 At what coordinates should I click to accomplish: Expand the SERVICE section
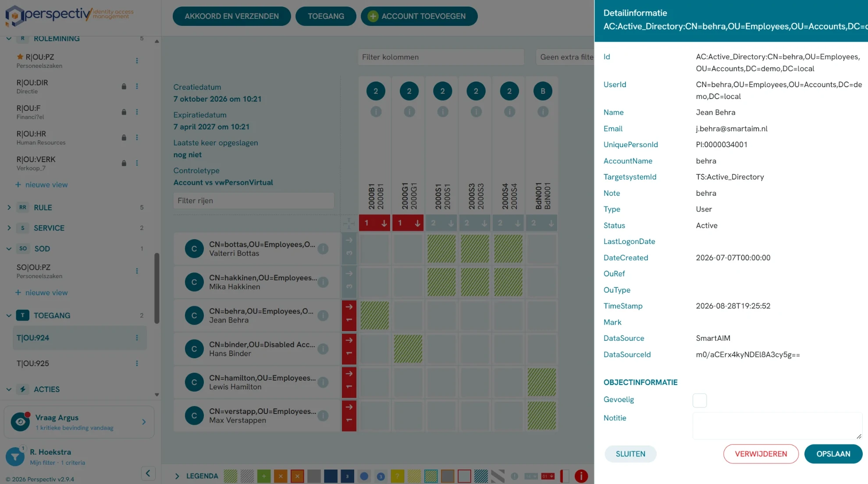(x=9, y=228)
